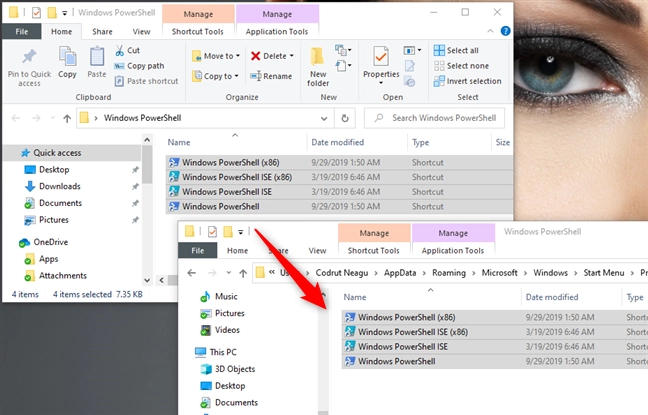
Task: Click the History icon in Open group
Action: click(410, 81)
